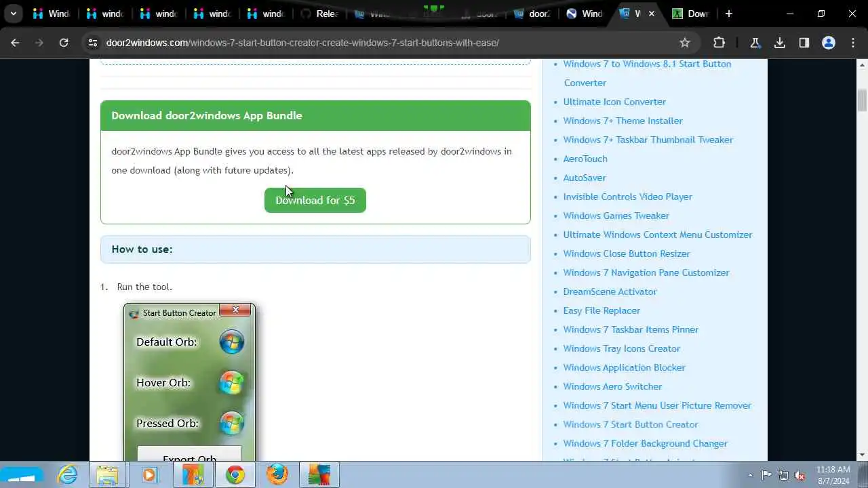
Task: Bookmark this page with the star icon
Action: tap(685, 43)
